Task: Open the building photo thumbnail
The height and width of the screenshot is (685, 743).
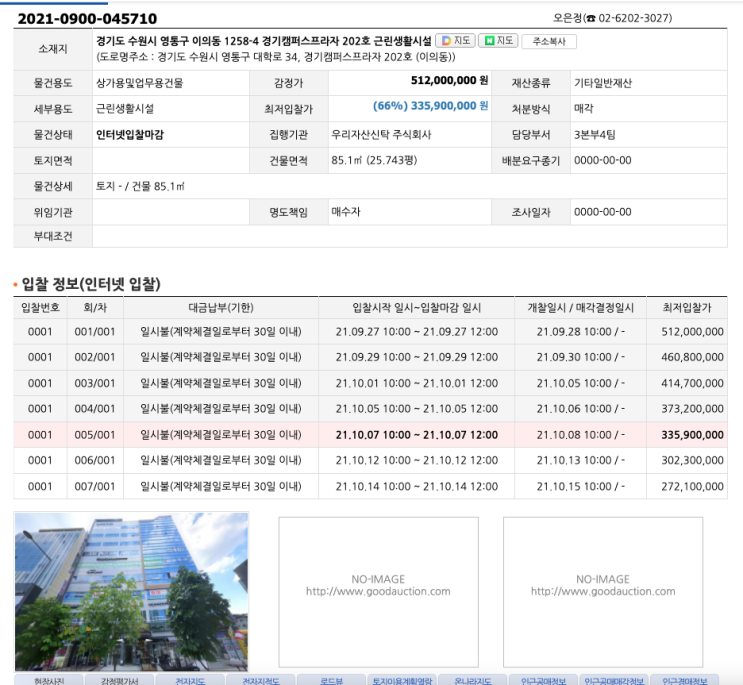Action: (x=131, y=591)
